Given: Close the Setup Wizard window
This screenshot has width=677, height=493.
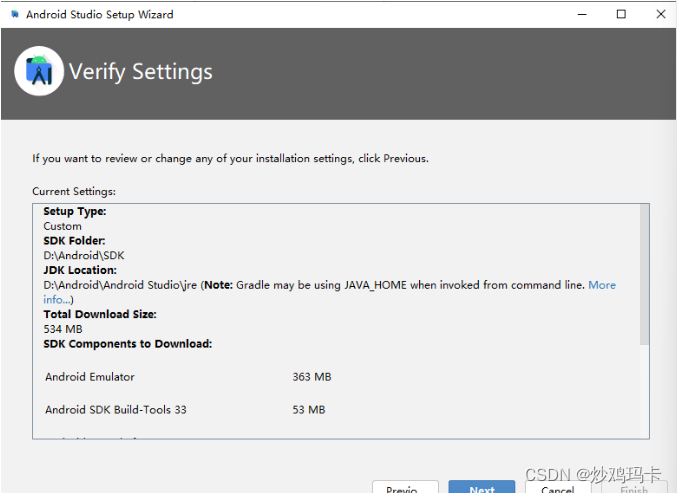Looking at the screenshot, I should coord(661,14).
